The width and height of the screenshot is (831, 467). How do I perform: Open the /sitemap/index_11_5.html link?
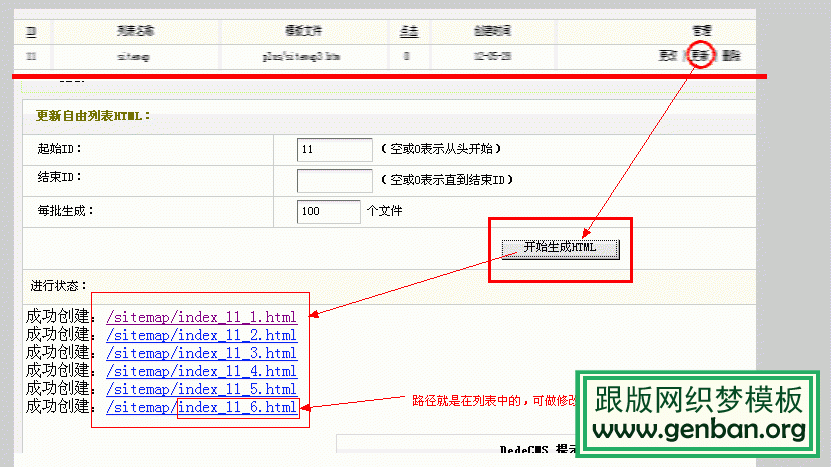coord(201,389)
